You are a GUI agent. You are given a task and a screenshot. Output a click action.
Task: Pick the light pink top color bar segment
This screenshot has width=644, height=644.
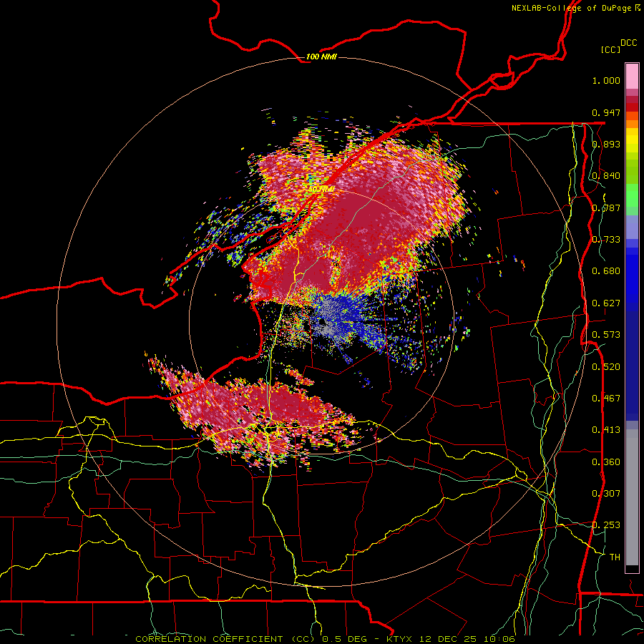point(632,76)
